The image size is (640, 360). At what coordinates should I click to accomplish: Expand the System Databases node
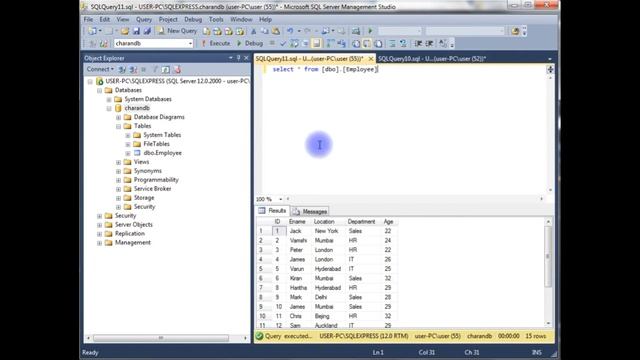pos(109,99)
